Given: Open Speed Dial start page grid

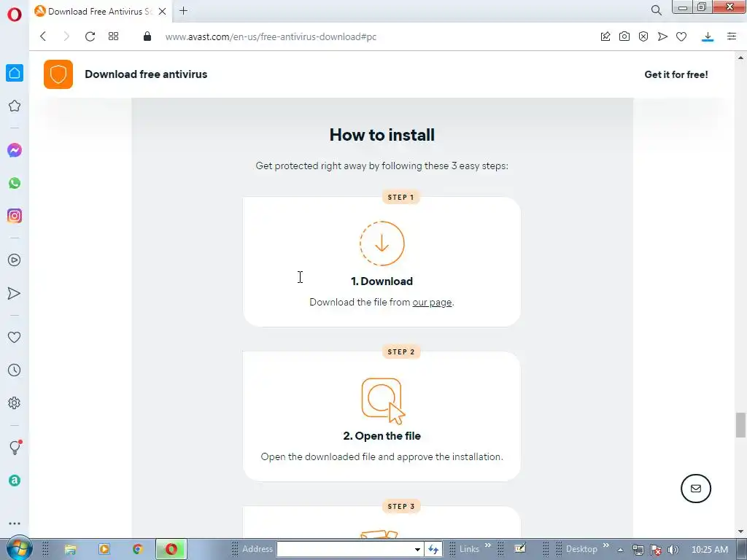Looking at the screenshot, I should point(113,36).
